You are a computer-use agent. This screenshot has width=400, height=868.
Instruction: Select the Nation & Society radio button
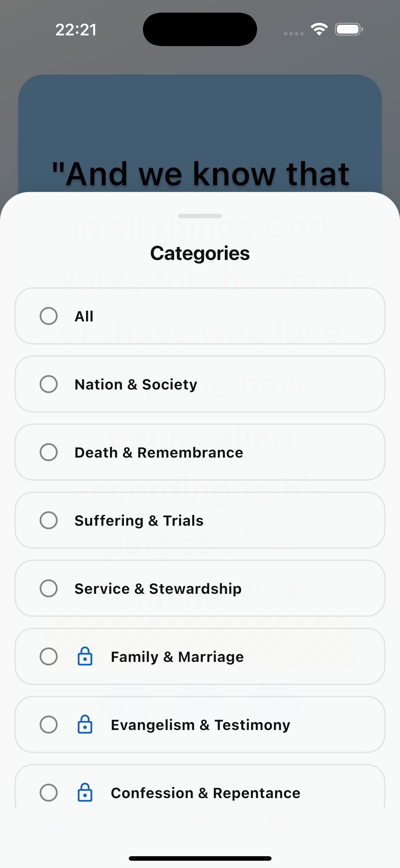[48, 384]
